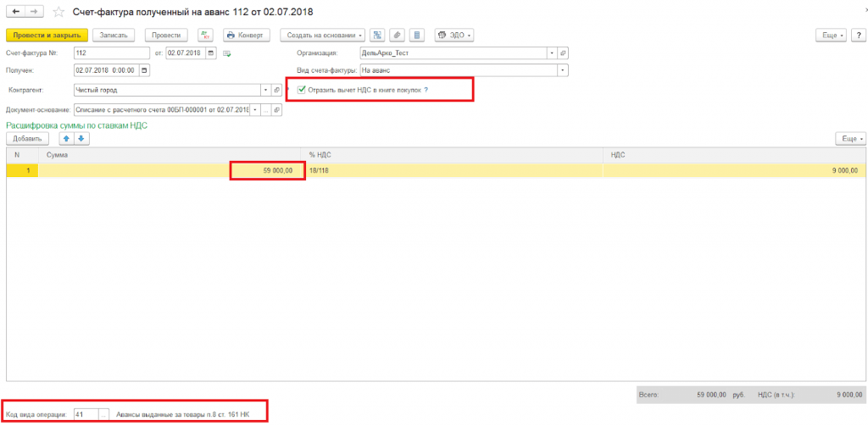Select the 59 000,00 Сумма cell

(x=267, y=170)
